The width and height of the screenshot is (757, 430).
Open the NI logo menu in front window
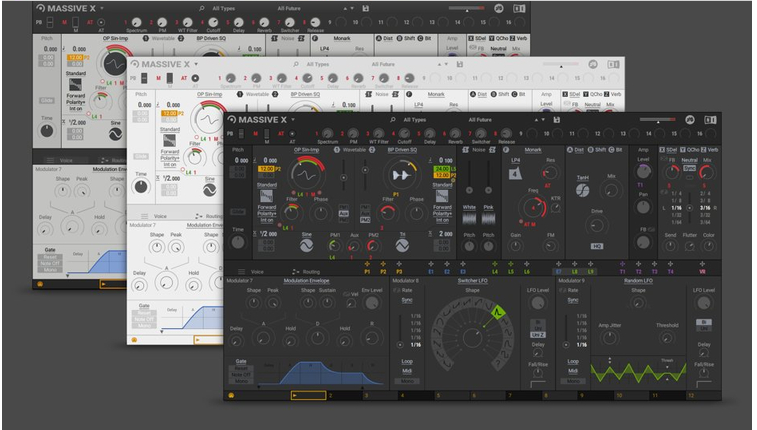pos(690,120)
